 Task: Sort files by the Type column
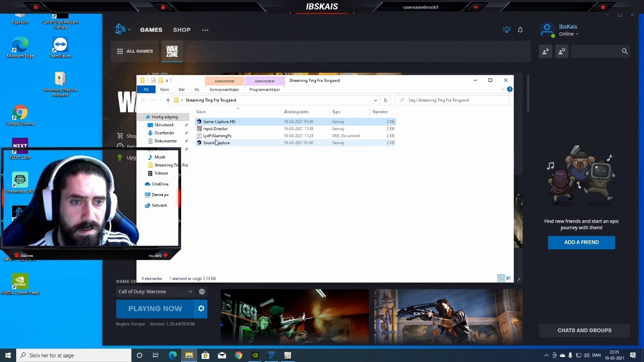(x=350, y=112)
